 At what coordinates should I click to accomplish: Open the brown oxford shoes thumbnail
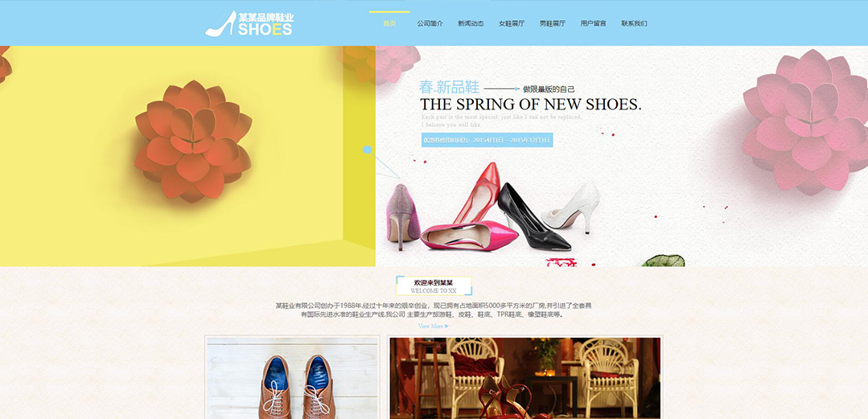coord(292,377)
